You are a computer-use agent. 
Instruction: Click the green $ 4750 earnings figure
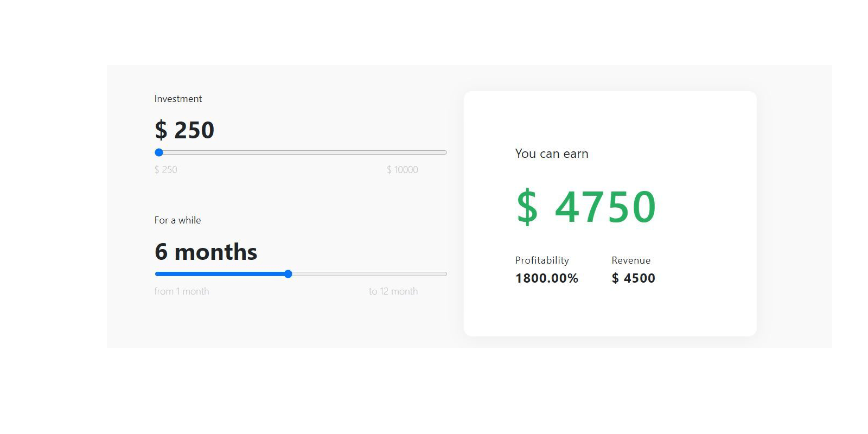click(x=586, y=207)
